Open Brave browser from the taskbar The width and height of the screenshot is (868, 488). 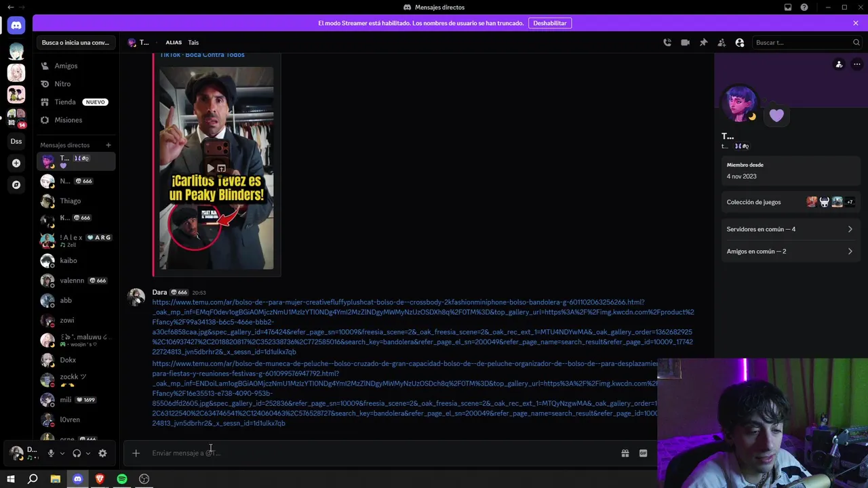[100, 479]
